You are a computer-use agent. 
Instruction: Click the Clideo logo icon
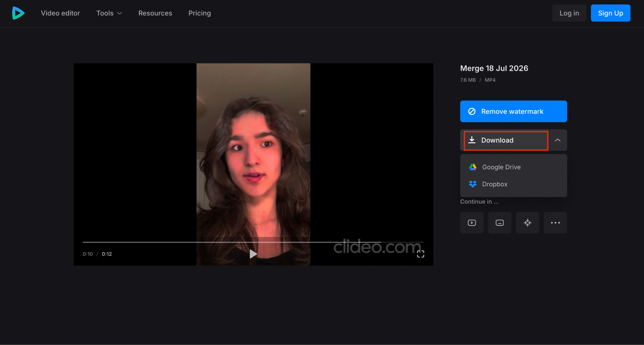tap(18, 13)
